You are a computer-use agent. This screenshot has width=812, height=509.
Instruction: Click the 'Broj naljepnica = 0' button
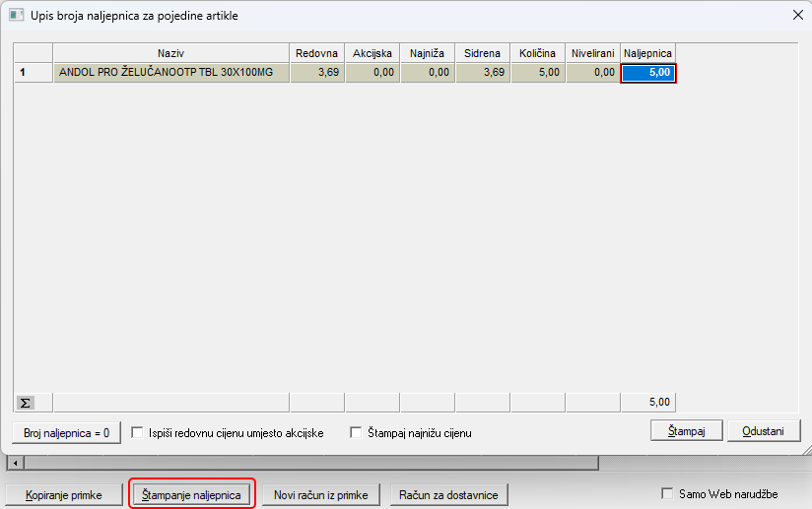pyautogui.click(x=67, y=433)
